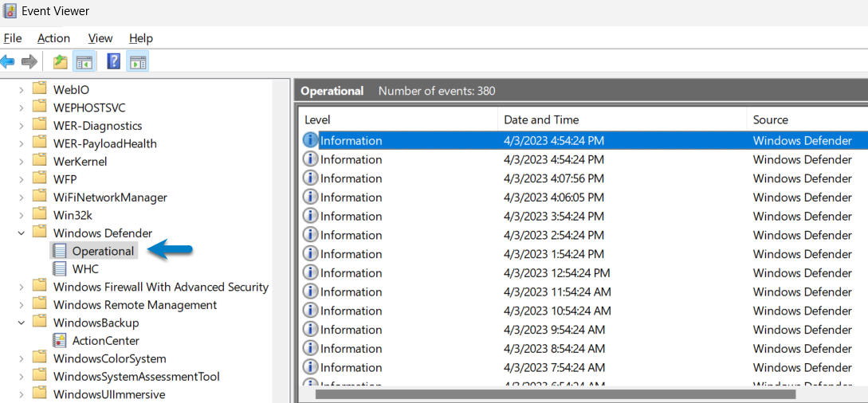Select the Operational log under Windows Defender
The width and height of the screenshot is (868, 403).
103,251
